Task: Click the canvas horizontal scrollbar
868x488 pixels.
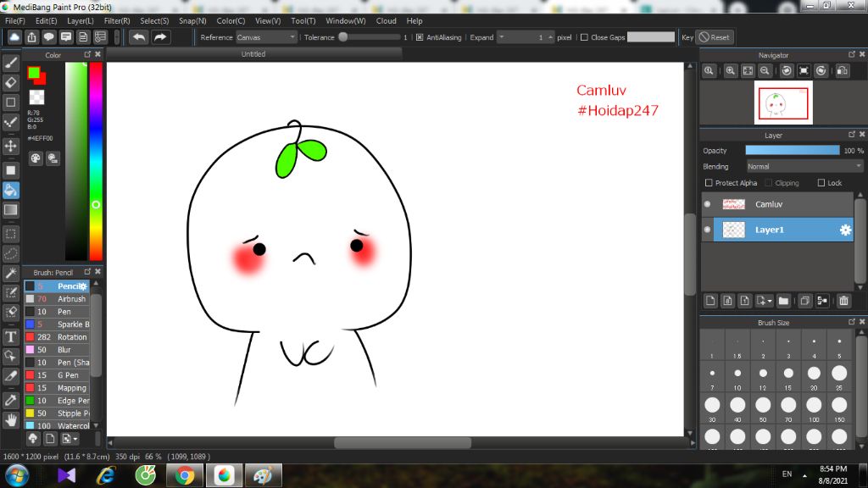Action: 403,442
